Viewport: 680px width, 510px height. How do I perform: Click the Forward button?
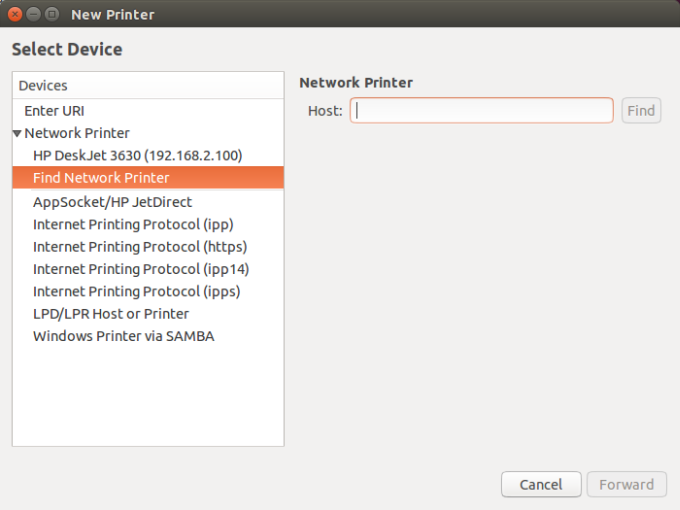point(626,485)
